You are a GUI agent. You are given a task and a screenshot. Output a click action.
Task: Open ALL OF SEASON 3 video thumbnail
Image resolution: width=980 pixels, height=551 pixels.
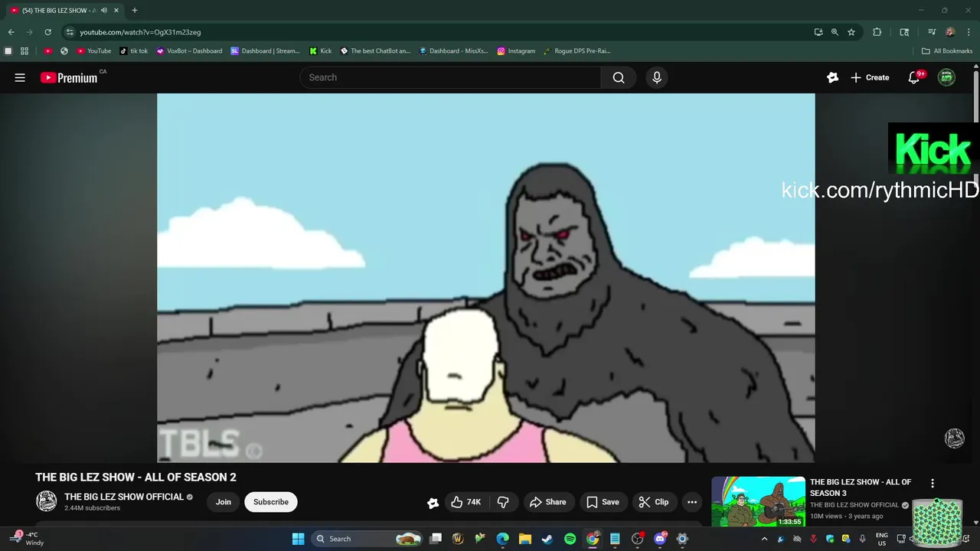click(758, 501)
